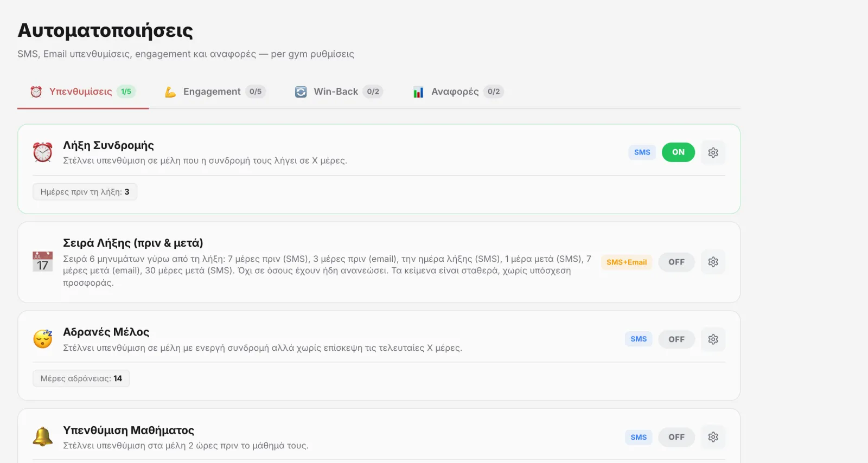The width and height of the screenshot is (868, 463).
Task: Click the sleeping face icon of Αδρανές Μέλος
Action: pos(43,339)
